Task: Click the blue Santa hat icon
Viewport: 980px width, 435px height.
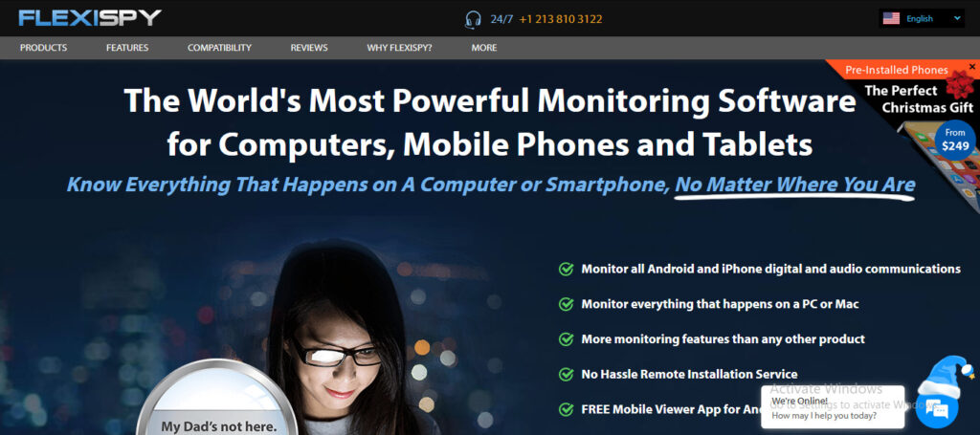Action: click(948, 375)
